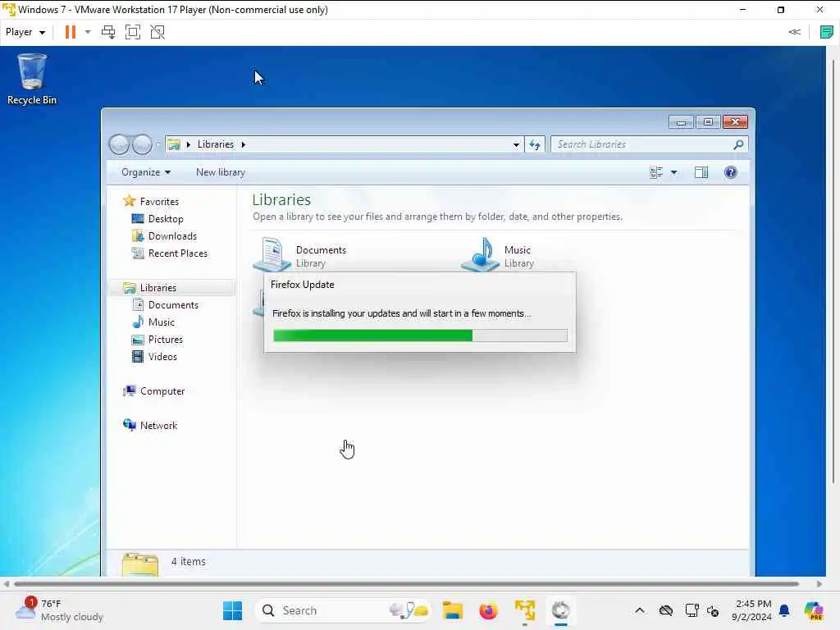Open the recording app taskbar icon
This screenshot has height=630, width=840.
(561, 610)
